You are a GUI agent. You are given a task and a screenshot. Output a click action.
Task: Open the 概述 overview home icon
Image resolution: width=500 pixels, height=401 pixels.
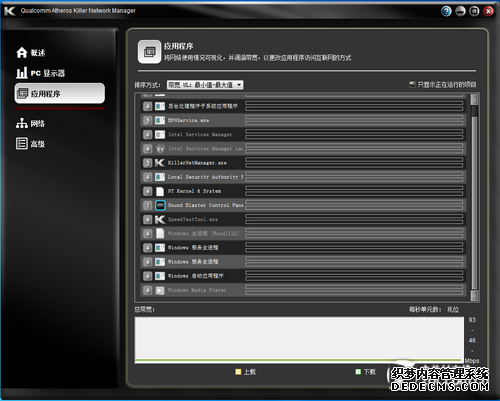[22, 52]
